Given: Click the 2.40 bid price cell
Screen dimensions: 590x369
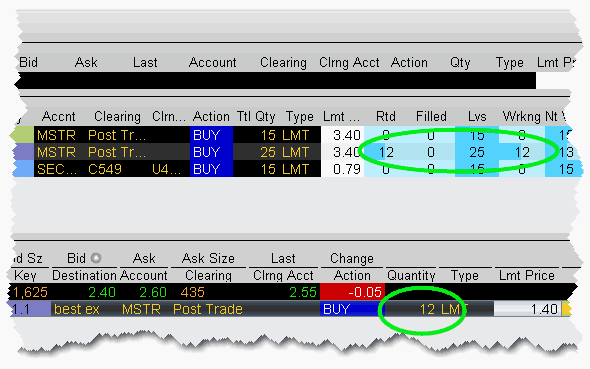Looking at the screenshot, I should click(102, 292).
